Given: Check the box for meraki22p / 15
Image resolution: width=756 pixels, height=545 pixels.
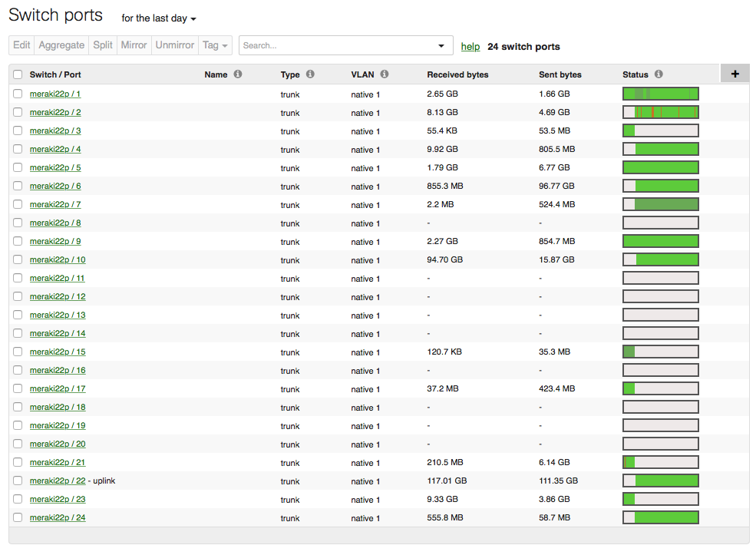Looking at the screenshot, I should (18, 352).
